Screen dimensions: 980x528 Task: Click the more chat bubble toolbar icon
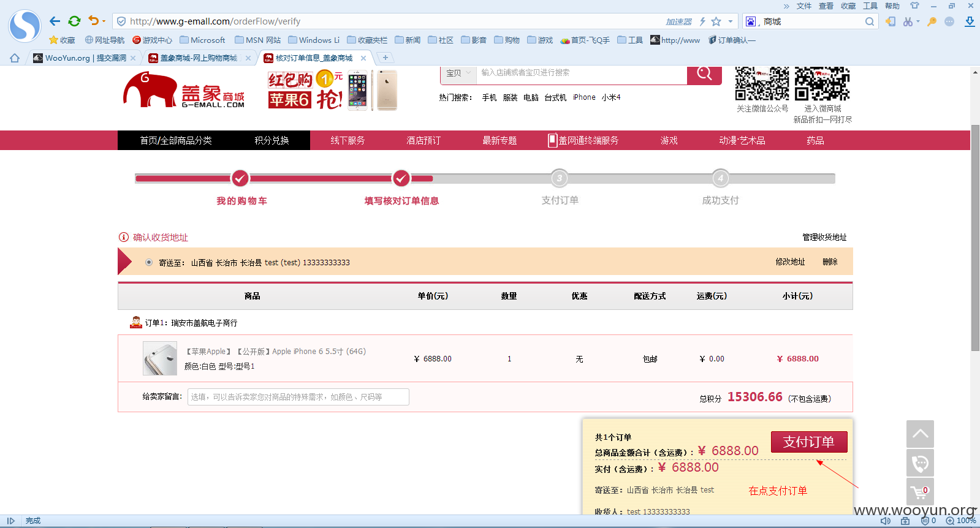pyautogui.click(x=949, y=21)
